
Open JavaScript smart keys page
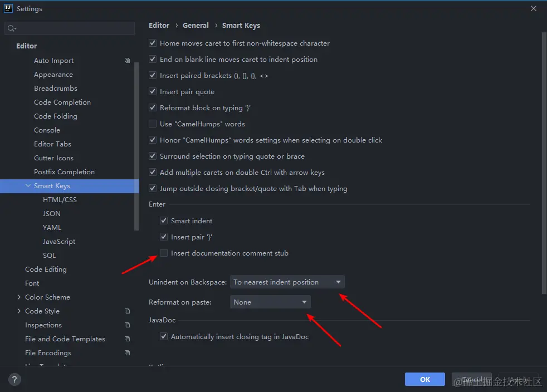click(59, 241)
